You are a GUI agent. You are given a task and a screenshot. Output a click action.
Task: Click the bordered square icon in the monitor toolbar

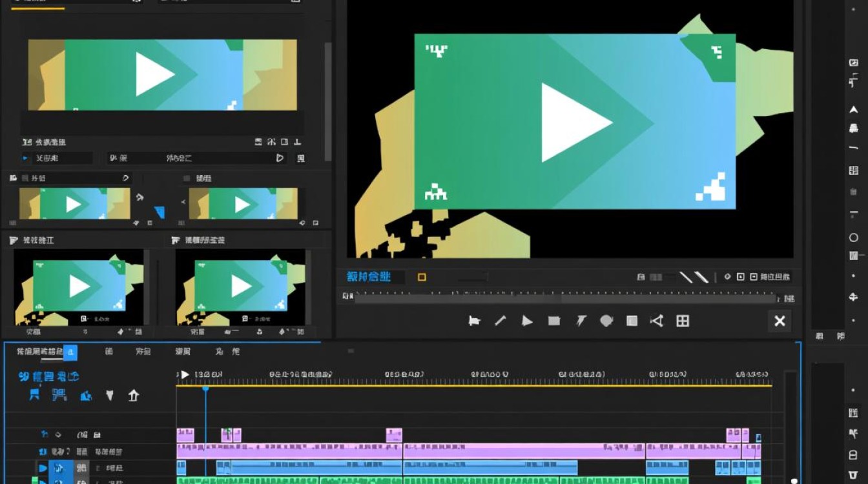pos(632,321)
